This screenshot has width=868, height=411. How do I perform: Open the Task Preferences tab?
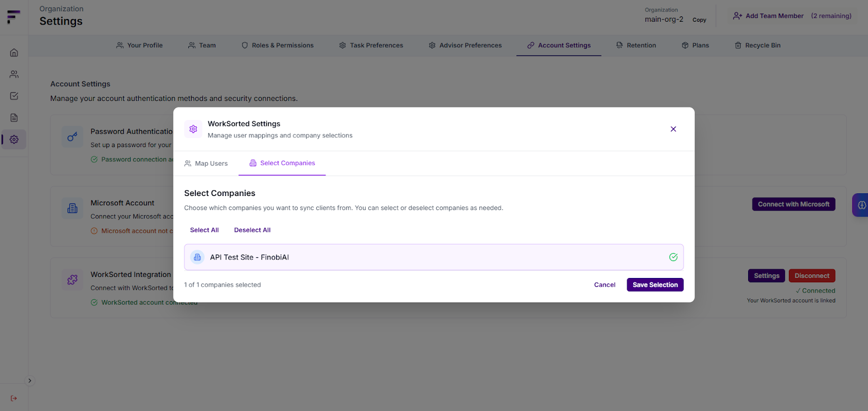point(371,46)
